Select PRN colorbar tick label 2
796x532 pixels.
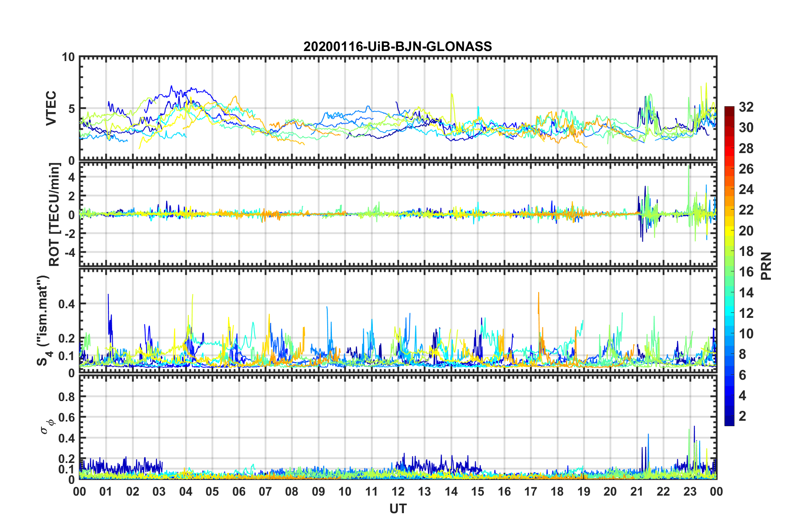pyautogui.click(x=742, y=416)
